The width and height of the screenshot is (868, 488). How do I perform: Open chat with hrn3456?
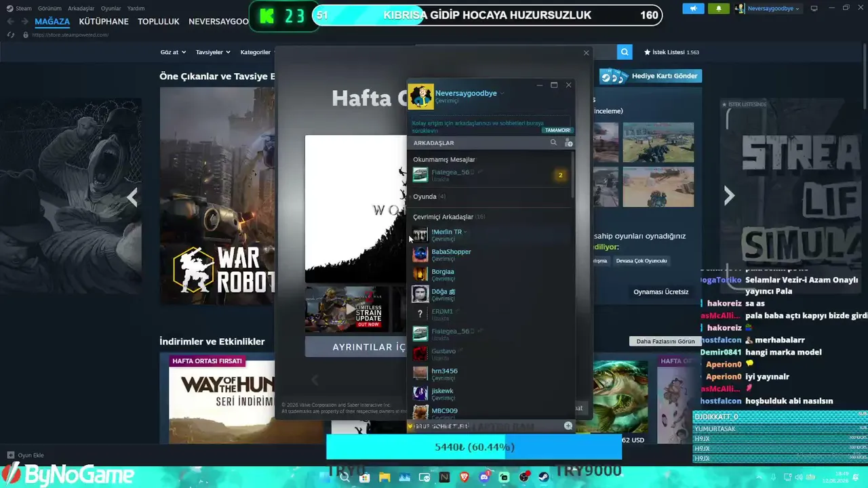(x=490, y=373)
